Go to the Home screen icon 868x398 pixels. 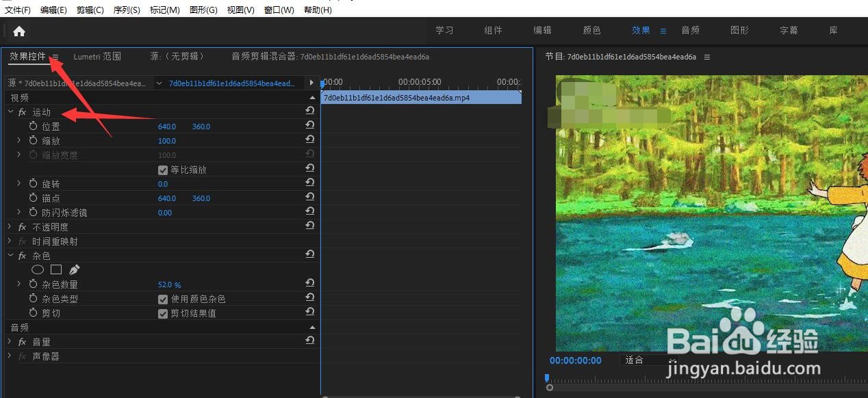click(x=19, y=31)
